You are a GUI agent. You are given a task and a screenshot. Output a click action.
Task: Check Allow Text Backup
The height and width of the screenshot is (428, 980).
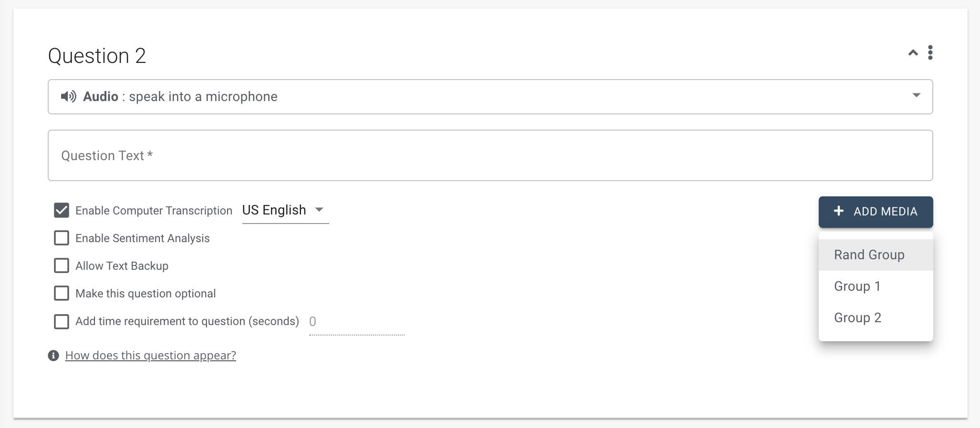[x=62, y=266]
